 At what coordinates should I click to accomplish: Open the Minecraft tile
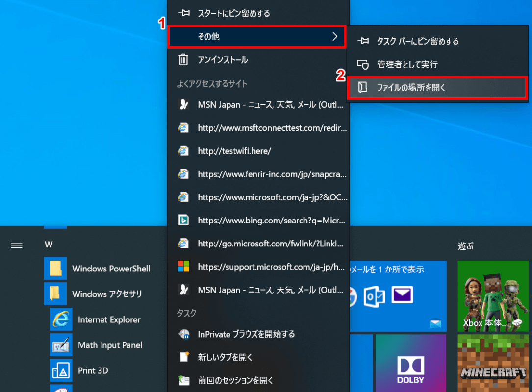tap(493, 363)
